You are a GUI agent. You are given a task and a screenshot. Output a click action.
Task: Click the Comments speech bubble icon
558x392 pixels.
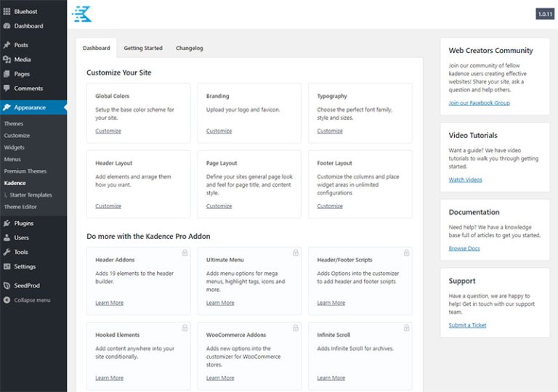tap(7, 89)
